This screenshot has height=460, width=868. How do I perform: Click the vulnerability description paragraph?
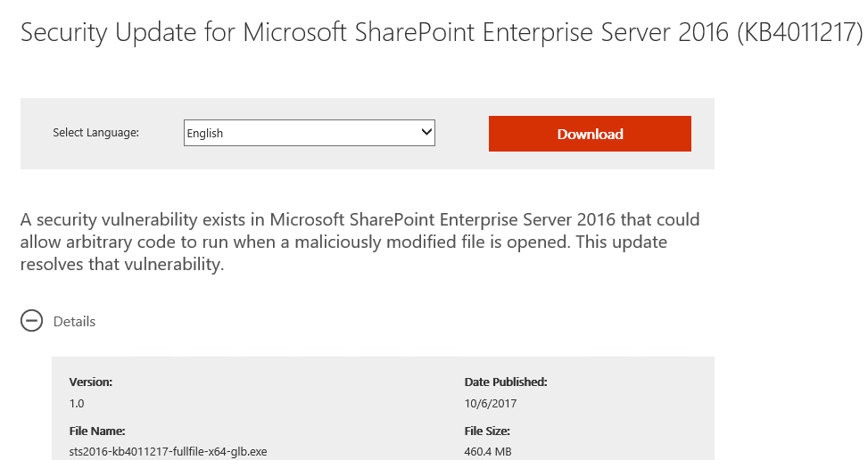[x=360, y=242]
